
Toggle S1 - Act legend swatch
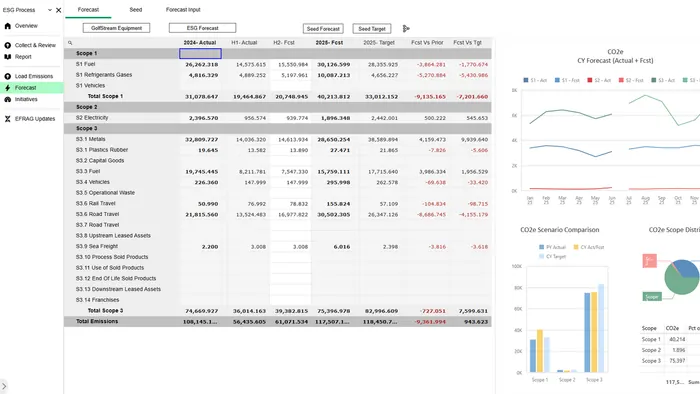click(x=526, y=80)
